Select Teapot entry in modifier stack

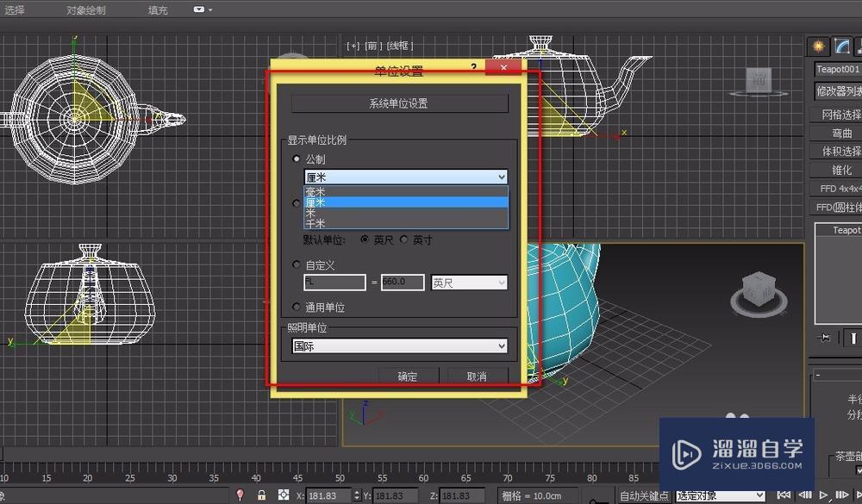[x=839, y=230]
